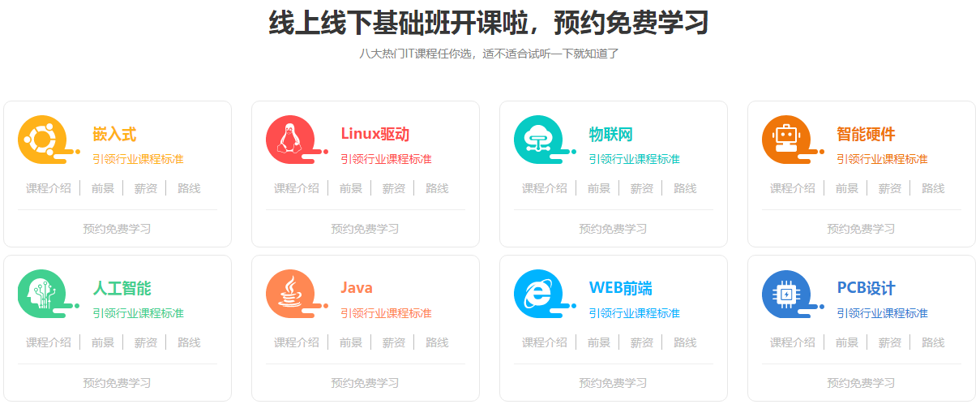View 前景 for 物联网
This screenshot has height=413, width=980.
click(598, 188)
